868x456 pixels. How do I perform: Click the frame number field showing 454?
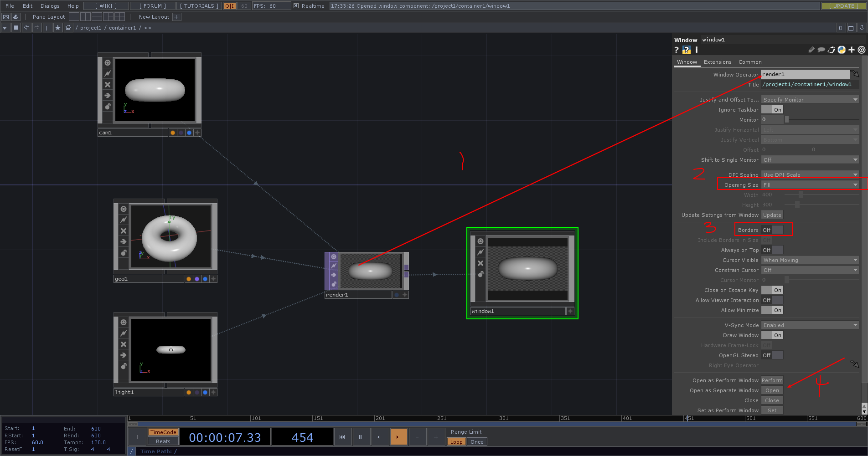pos(302,437)
